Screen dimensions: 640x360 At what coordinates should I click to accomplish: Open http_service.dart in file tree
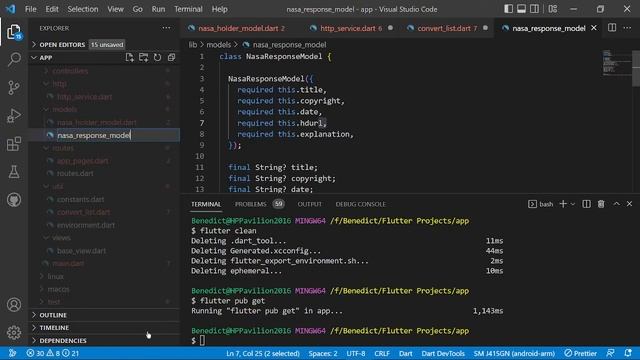point(84,97)
